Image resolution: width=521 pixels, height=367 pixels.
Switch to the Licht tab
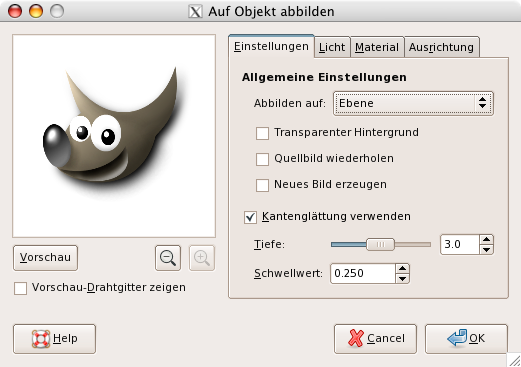[332, 47]
